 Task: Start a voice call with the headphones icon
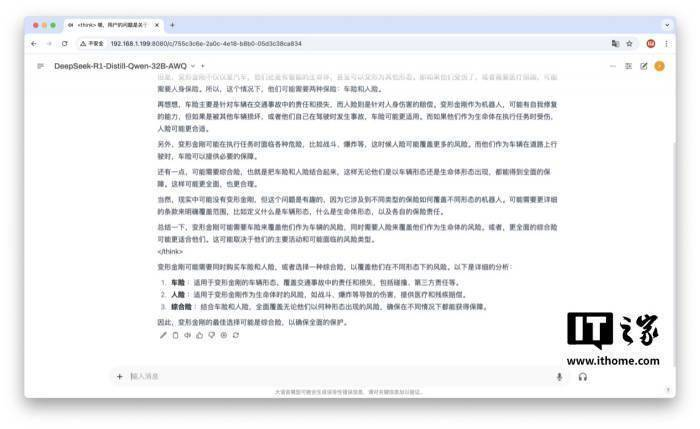click(x=583, y=377)
